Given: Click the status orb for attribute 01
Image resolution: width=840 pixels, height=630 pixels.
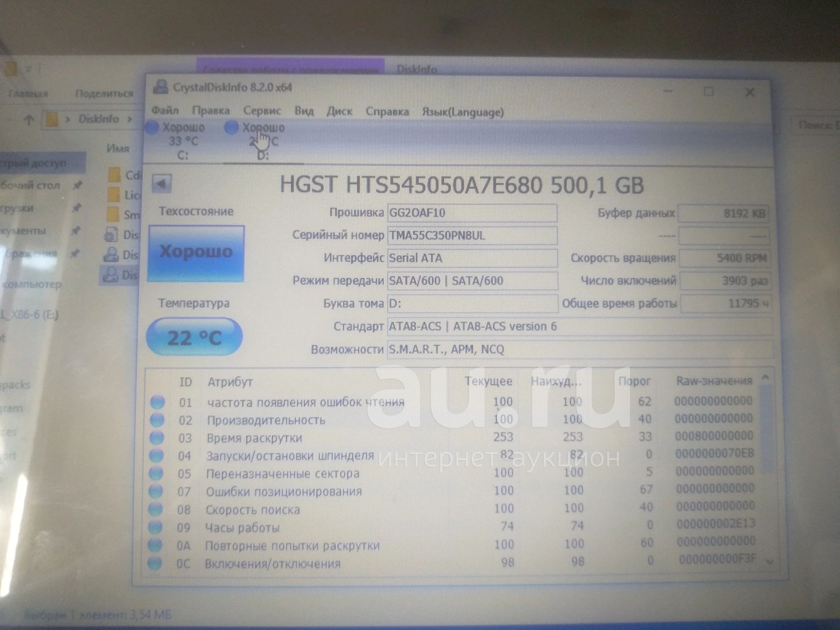Looking at the screenshot, I should (157, 402).
